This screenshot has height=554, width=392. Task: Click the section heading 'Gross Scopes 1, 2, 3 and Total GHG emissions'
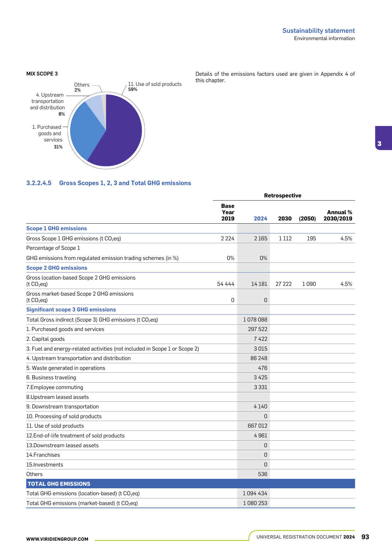(x=125, y=183)
